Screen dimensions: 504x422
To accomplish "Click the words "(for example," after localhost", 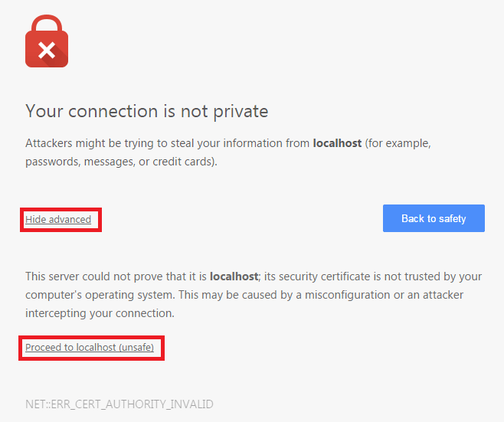I will point(400,143).
